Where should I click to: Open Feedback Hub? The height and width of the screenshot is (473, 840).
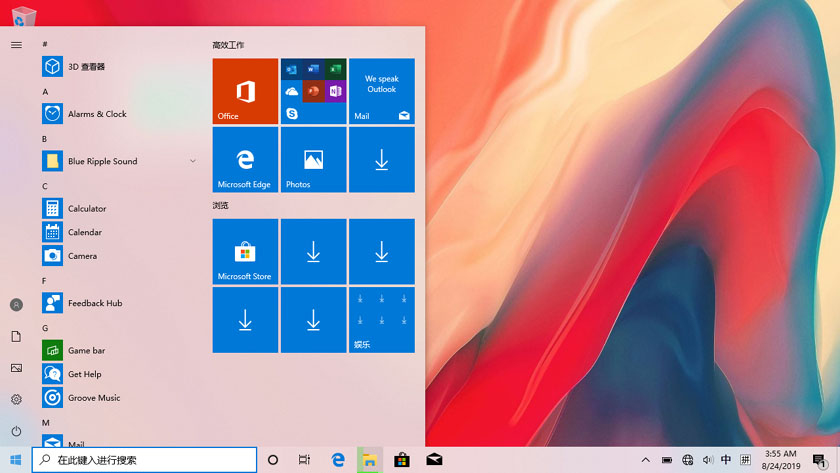pyautogui.click(x=119, y=303)
